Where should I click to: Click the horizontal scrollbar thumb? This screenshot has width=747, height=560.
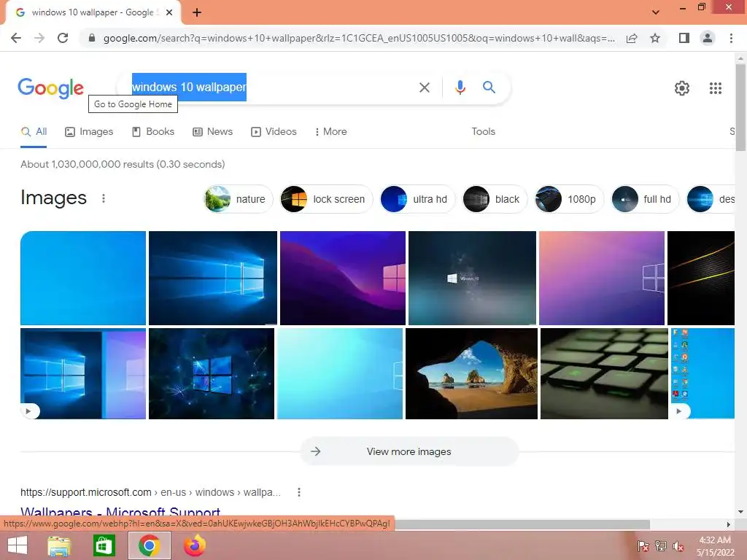[522, 524]
